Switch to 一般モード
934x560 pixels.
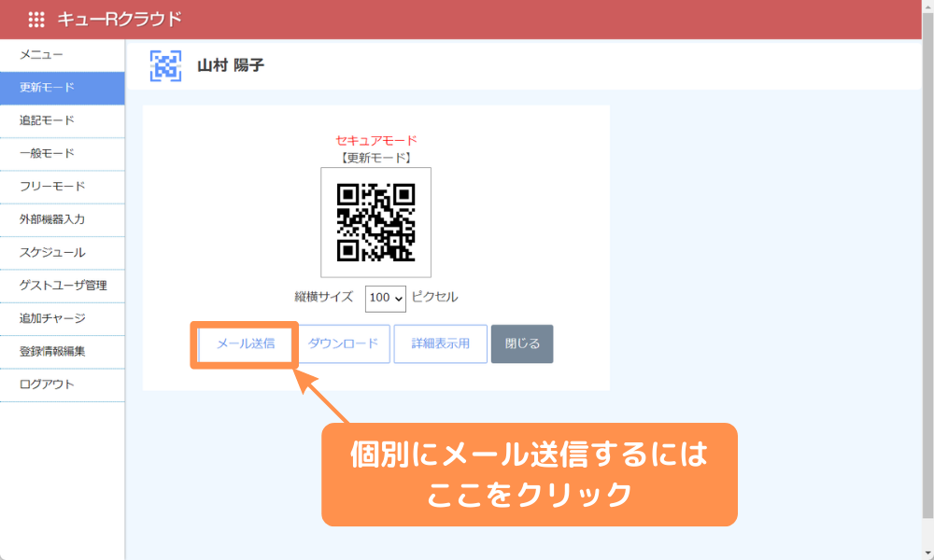[62, 154]
